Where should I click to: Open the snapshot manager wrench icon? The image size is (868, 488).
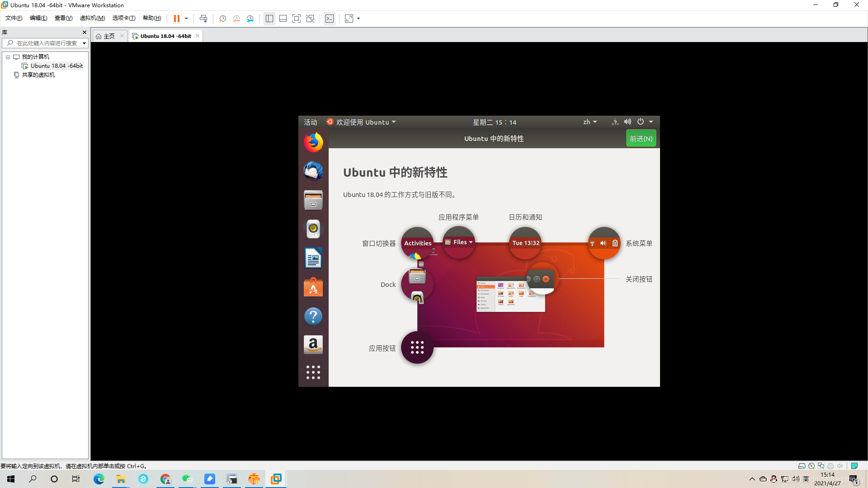point(250,19)
